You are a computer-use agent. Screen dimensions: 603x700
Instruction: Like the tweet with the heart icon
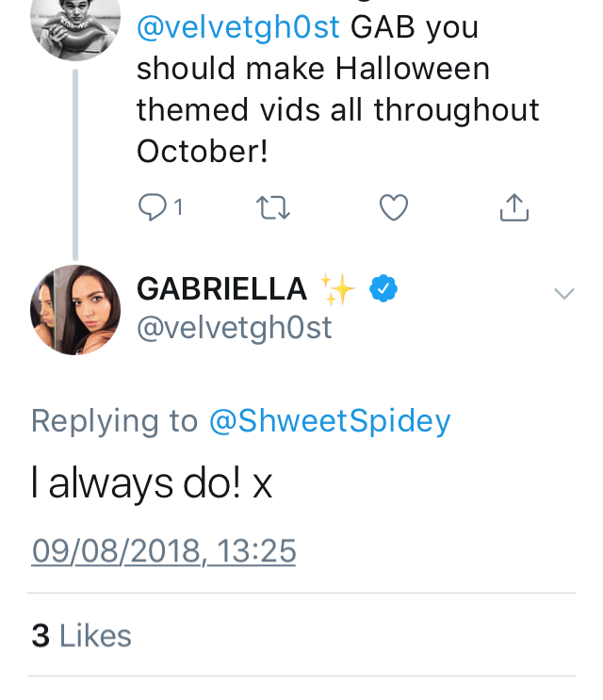(x=394, y=207)
